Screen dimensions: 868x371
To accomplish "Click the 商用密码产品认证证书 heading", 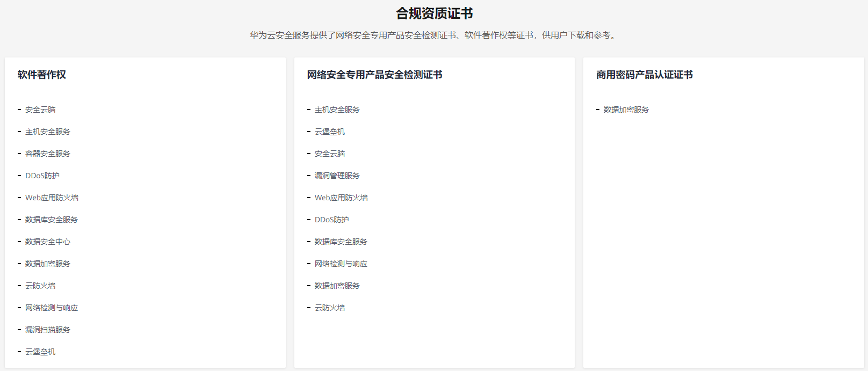I will pyautogui.click(x=645, y=75).
